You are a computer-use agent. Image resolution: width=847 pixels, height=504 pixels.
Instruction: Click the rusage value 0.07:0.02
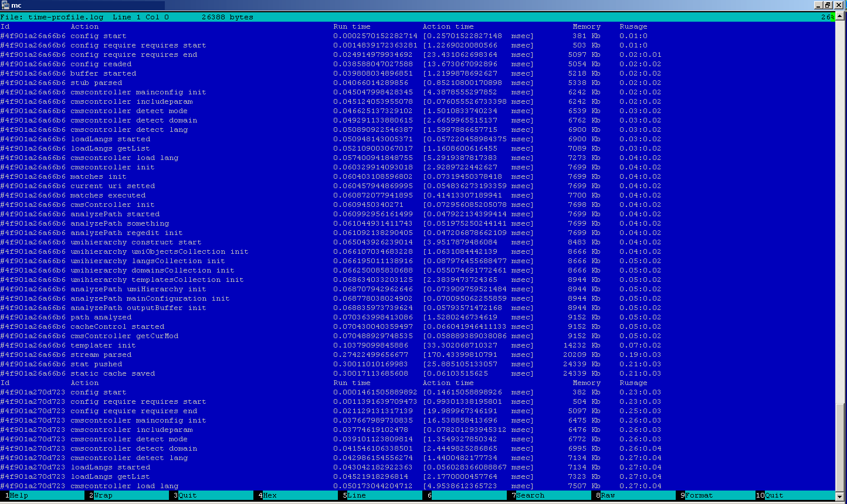(x=641, y=345)
